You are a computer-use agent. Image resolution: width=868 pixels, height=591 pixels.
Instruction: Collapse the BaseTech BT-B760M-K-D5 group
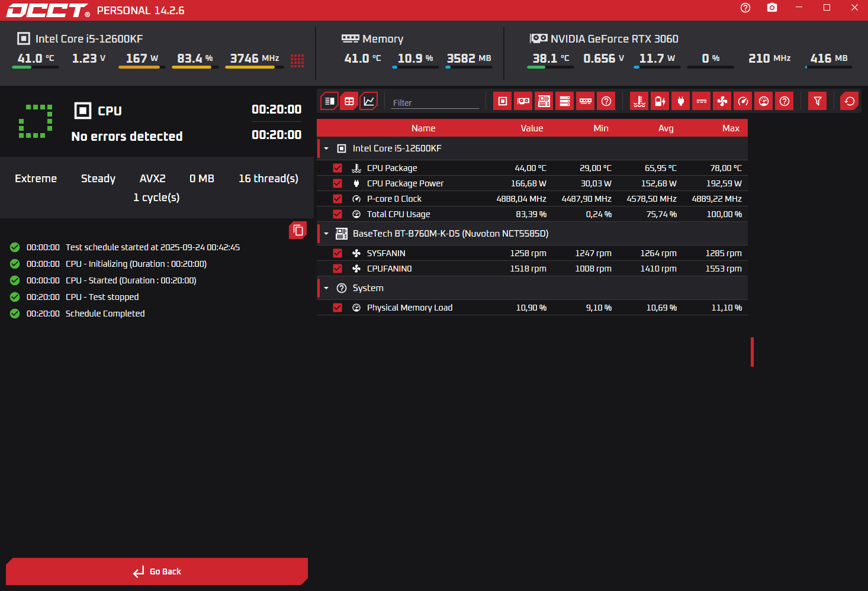pyautogui.click(x=326, y=234)
